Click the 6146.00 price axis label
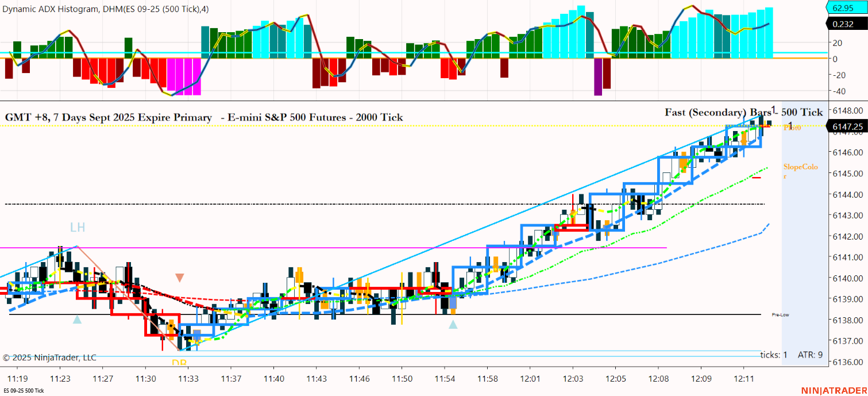 coord(847,152)
